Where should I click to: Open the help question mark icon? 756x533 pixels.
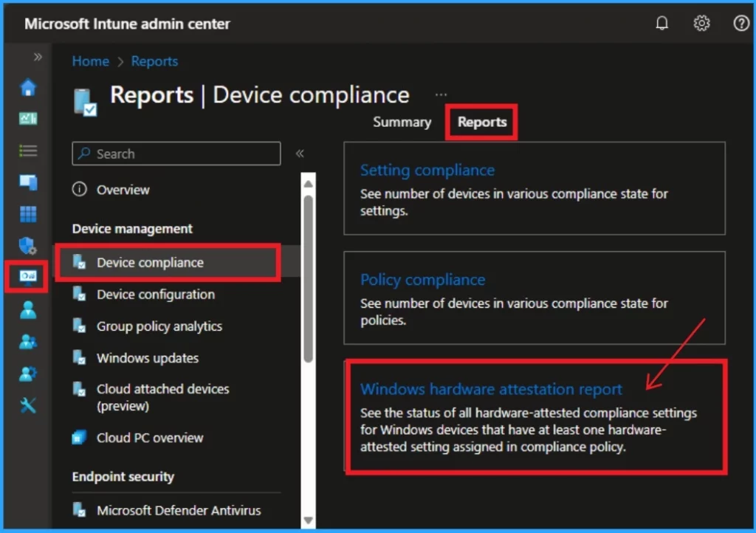coord(741,23)
